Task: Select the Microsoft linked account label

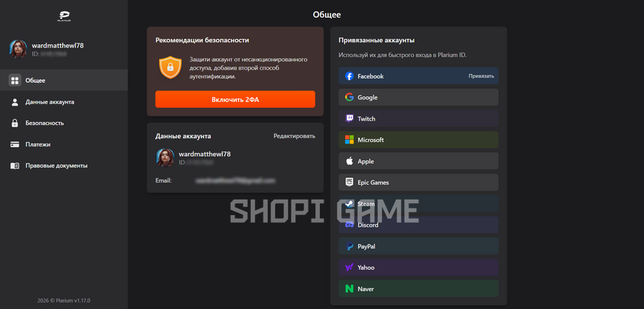Action: coord(370,140)
